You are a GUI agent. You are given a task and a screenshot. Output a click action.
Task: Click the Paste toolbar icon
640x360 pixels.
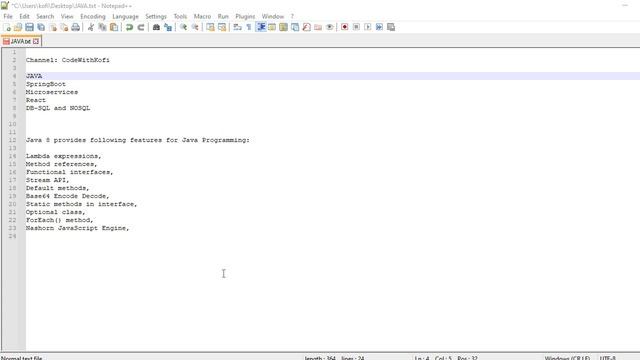[x=114, y=27]
